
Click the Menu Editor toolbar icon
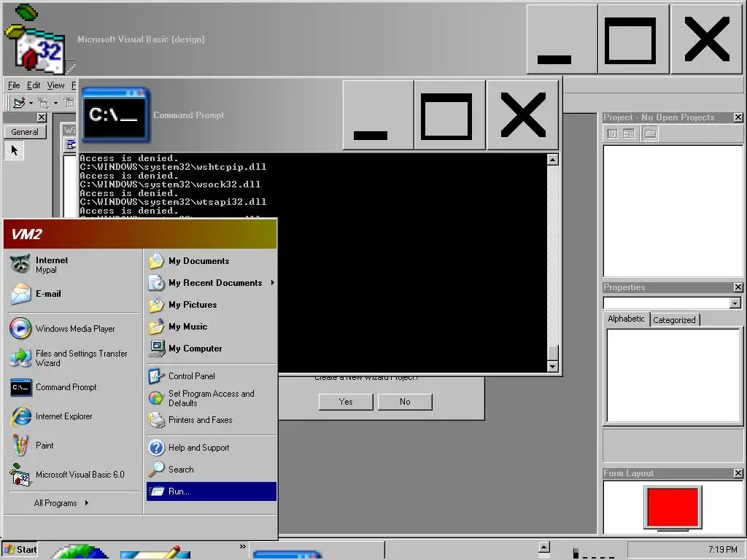69,102
